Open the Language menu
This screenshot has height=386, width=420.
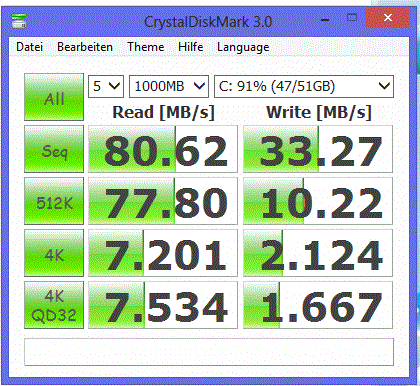243,47
